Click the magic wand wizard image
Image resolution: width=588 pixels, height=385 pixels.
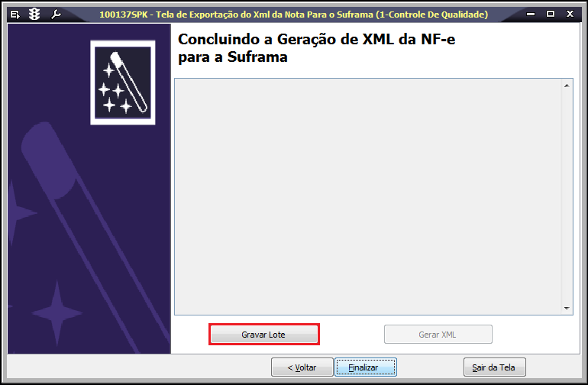click(x=123, y=82)
